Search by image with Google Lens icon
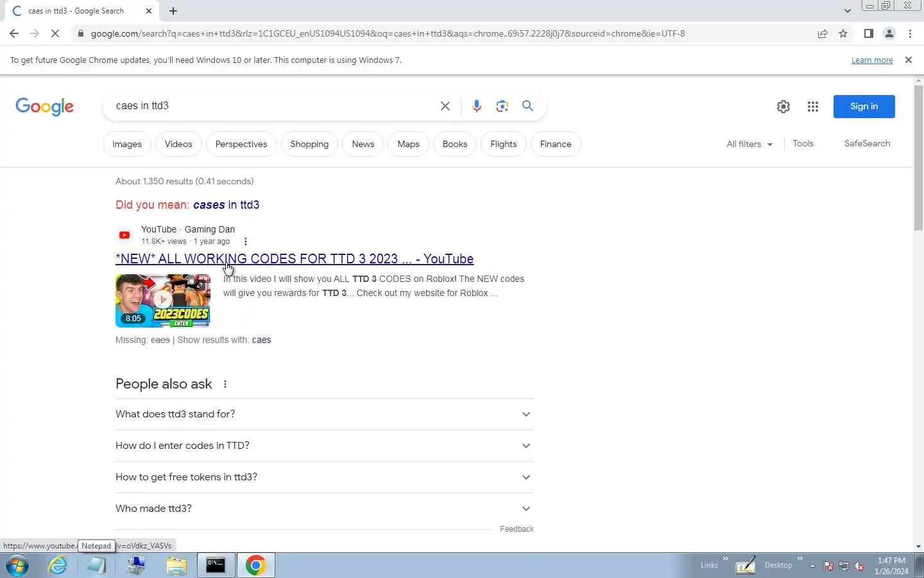The width and height of the screenshot is (924, 578). click(502, 106)
